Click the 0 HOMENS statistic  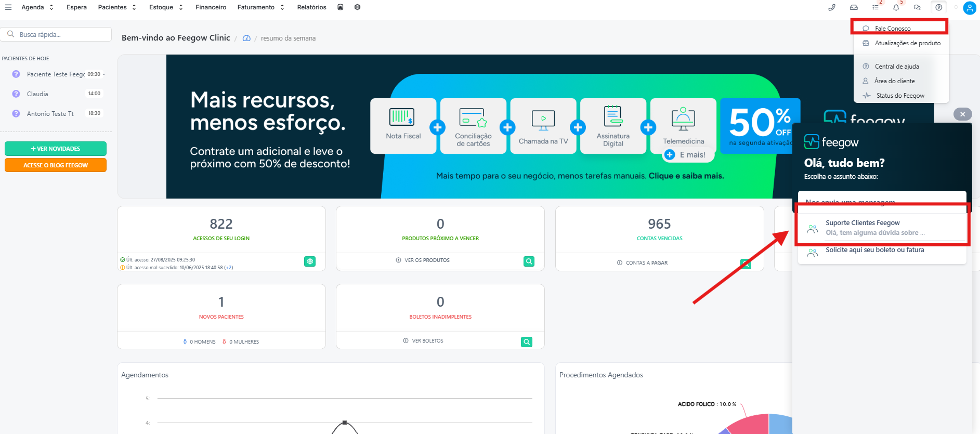click(199, 342)
